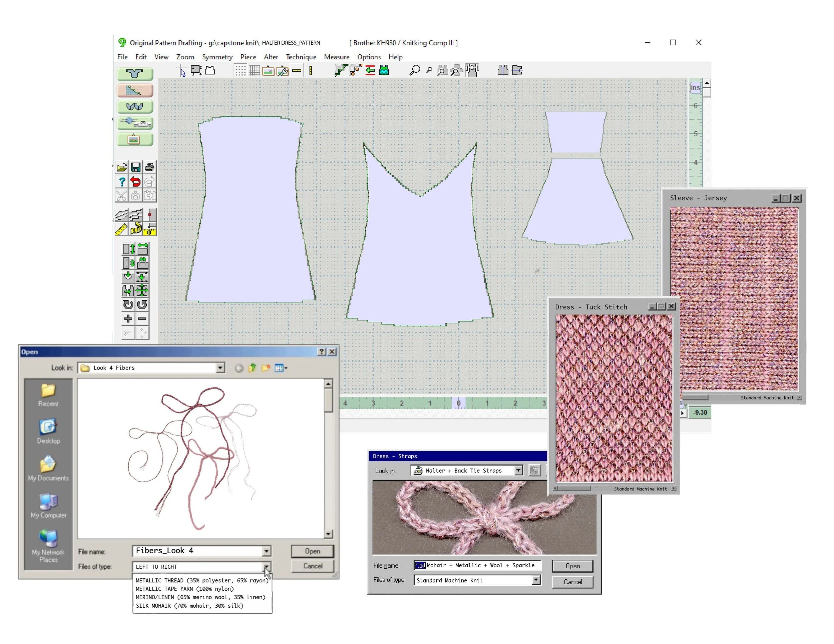
Task: Click the print icon in left toolbar
Action: click(x=150, y=167)
